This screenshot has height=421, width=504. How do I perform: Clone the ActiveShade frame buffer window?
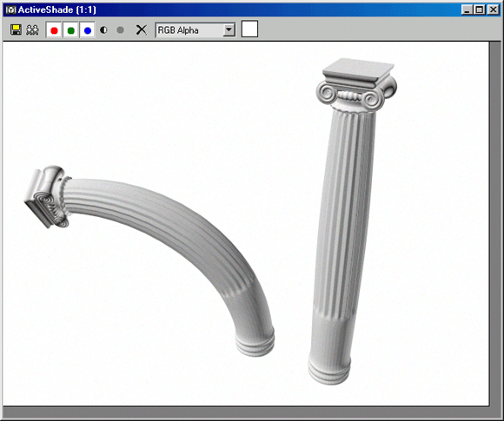32,30
